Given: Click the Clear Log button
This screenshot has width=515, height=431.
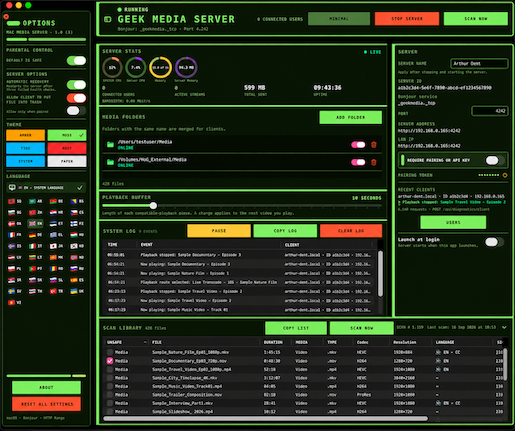Looking at the screenshot, I should [351, 231].
